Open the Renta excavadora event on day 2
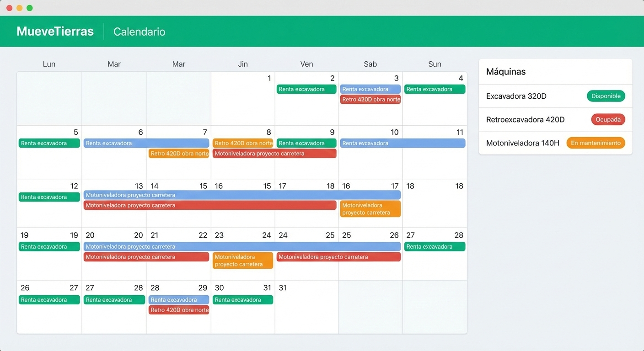The image size is (644, 351). tap(306, 89)
